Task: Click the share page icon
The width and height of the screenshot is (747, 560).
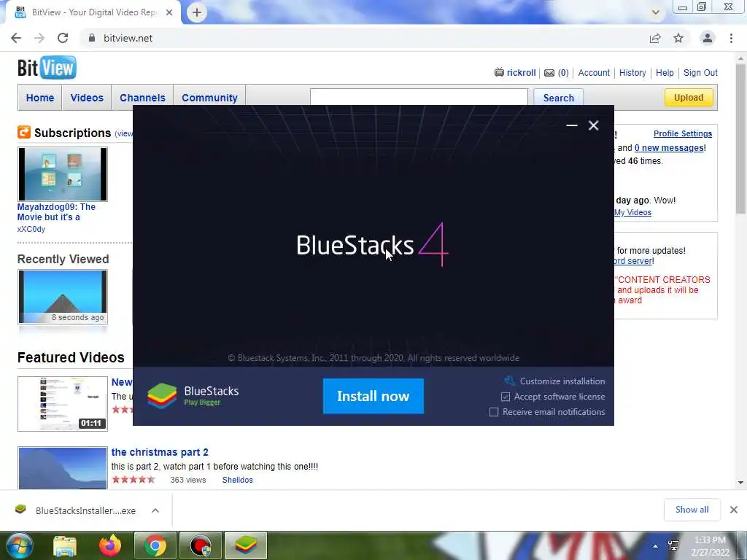Action: pyautogui.click(x=655, y=38)
